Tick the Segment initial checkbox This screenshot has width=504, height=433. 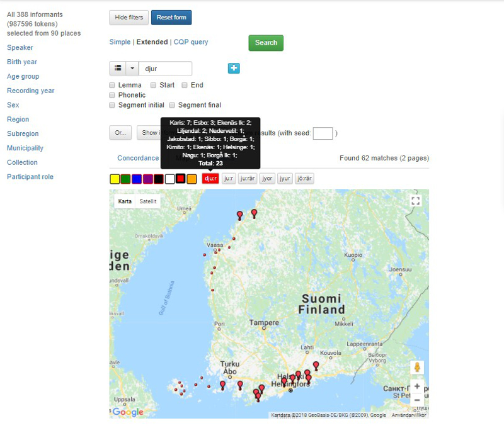[112, 105]
